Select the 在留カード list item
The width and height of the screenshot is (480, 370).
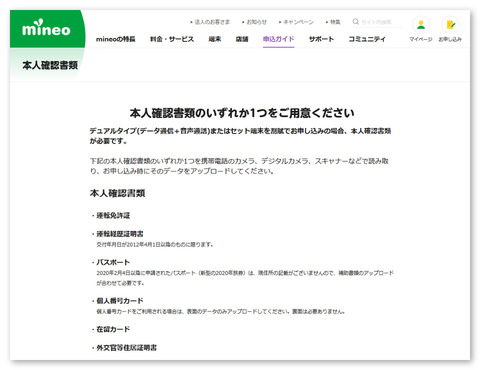[113, 329]
